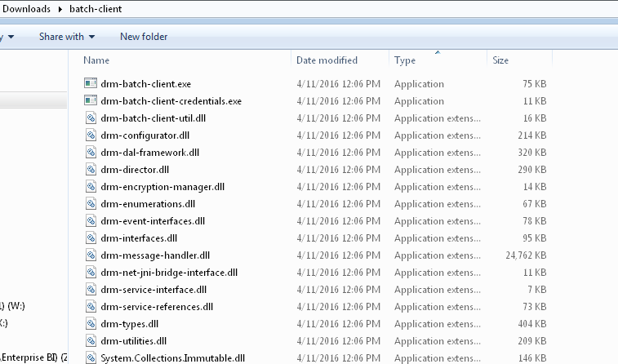The height and width of the screenshot is (364, 618).
Task: Select the drm-encryption-manager.dll file name
Action: click(x=162, y=187)
